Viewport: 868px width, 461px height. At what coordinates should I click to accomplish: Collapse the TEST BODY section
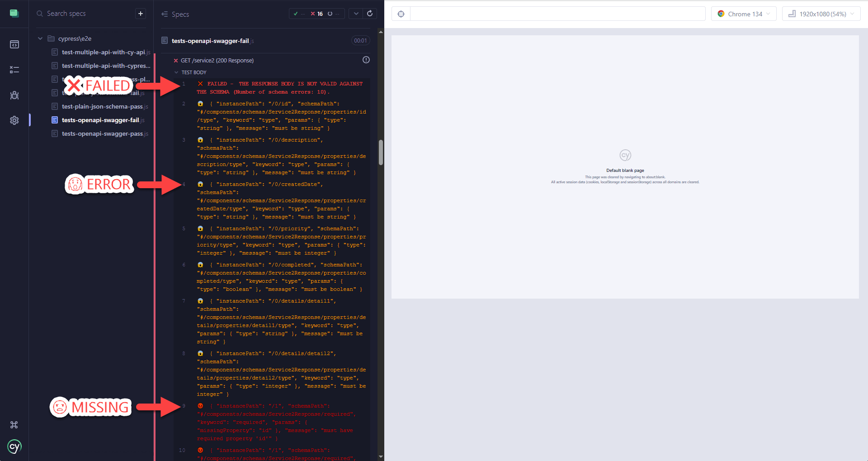[x=175, y=72]
